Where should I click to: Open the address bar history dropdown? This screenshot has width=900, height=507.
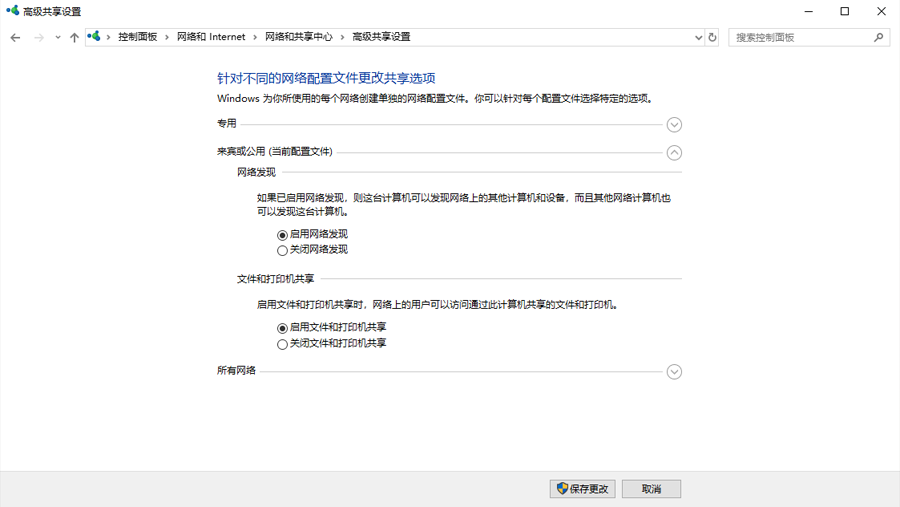click(698, 38)
